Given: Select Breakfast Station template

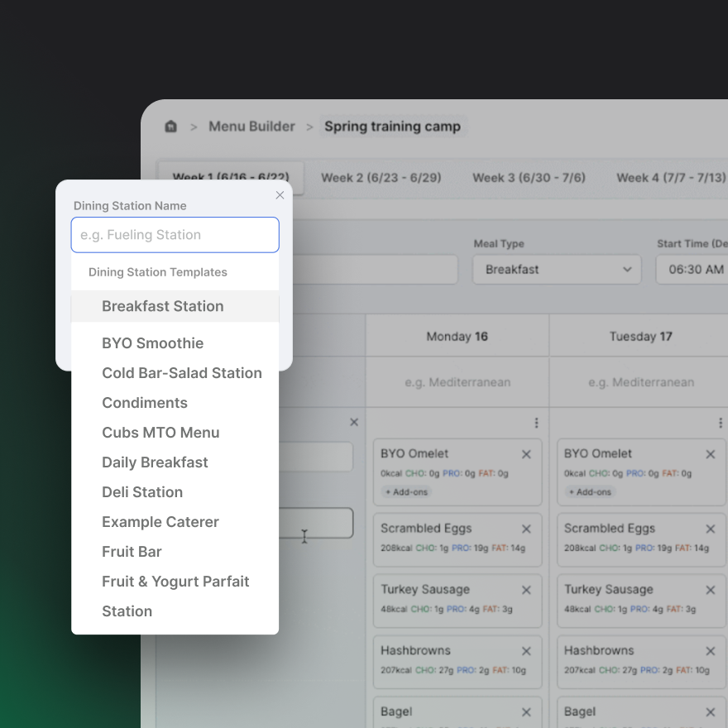Looking at the screenshot, I should click(x=175, y=306).
